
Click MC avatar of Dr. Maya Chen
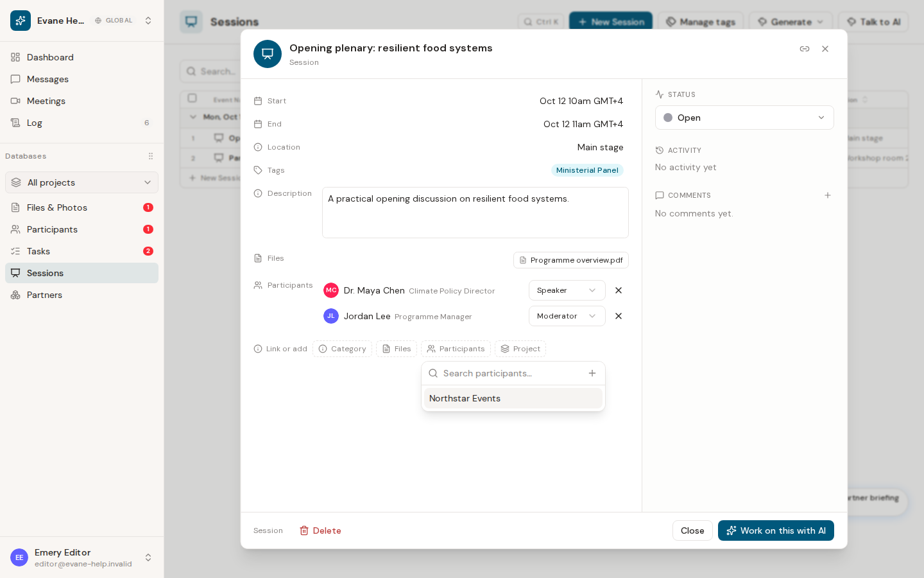(331, 290)
